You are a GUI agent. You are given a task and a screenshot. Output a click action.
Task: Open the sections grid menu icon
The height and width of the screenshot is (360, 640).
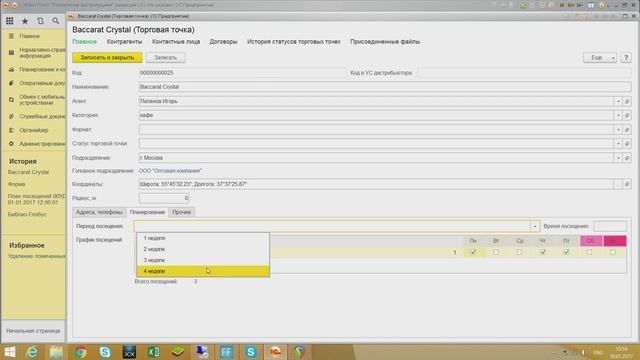[9, 20]
